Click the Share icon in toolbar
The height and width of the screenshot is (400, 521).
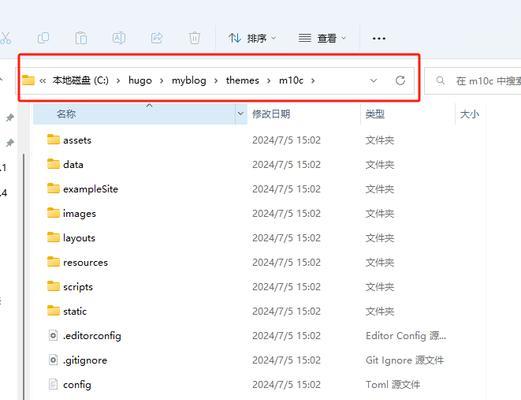pos(157,38)
